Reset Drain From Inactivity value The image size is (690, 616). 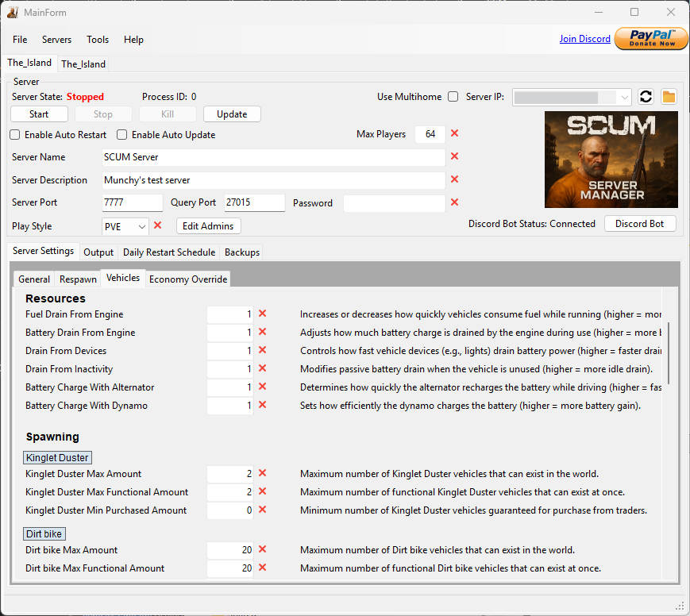pyautogui.click(x=262, y=368)
